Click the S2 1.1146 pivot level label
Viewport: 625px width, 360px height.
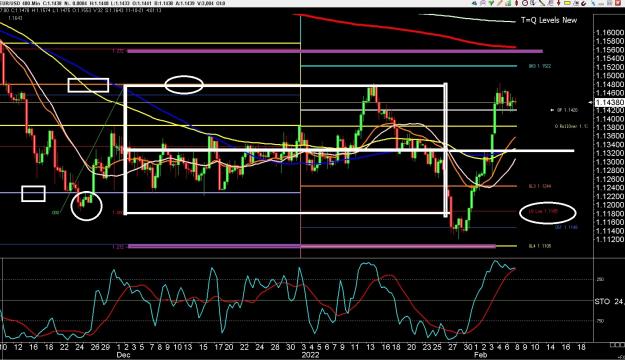click(x=566, y=227)
